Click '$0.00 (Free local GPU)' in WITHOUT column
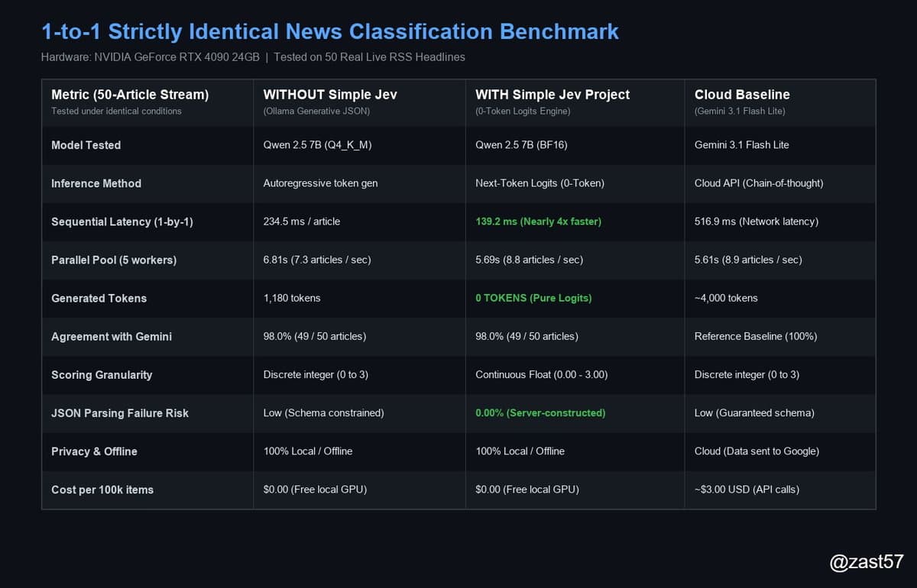 click(x=315, y=489)
